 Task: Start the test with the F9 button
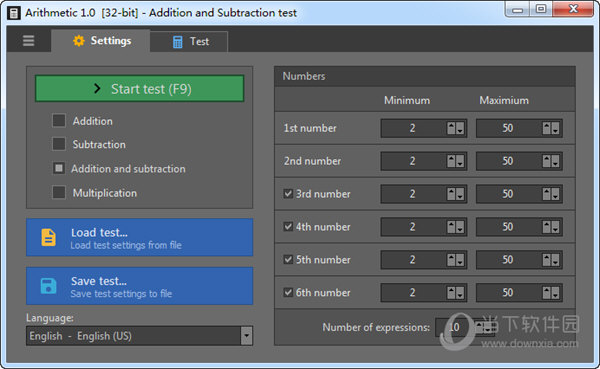point(140,88)
